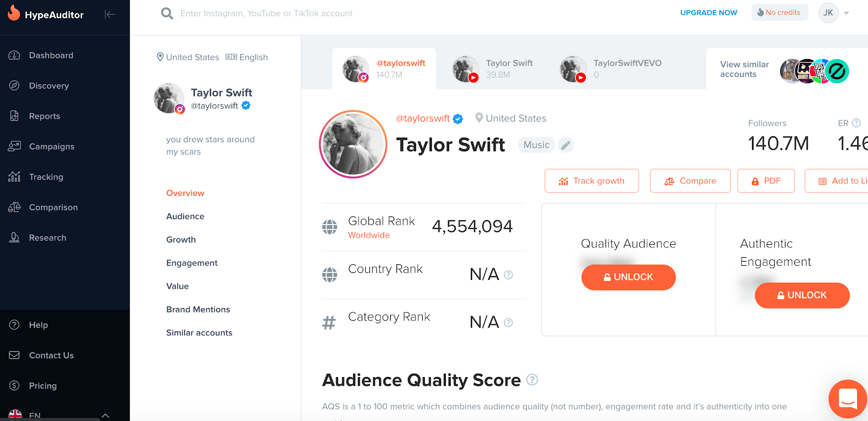Click the UPGRADE NOW link
This screenshot has width=868, height=421.
click(x=709, y=13)
